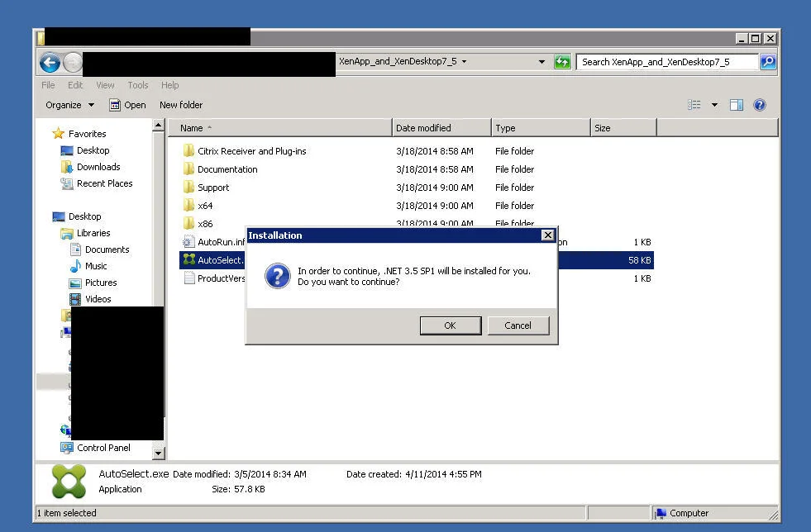811x532 pixels.
Task: Click New folder in toolbar
Action: click(181, 105)
